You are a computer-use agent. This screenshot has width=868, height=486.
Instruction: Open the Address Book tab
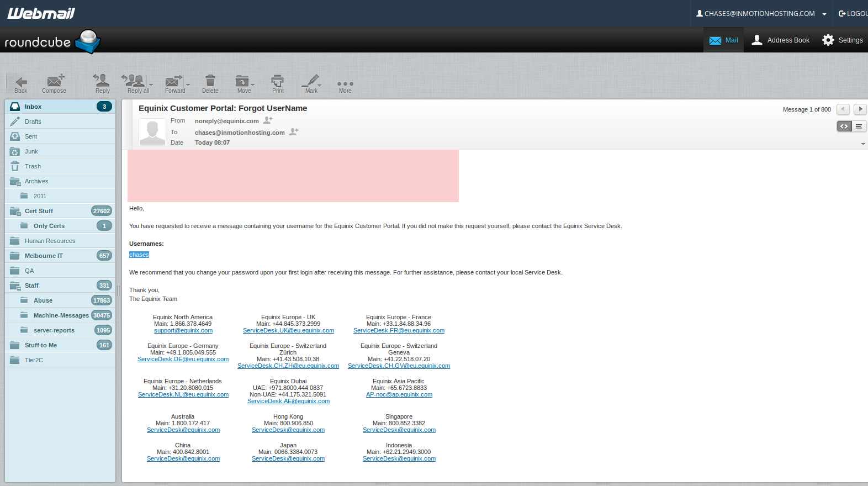781,40
